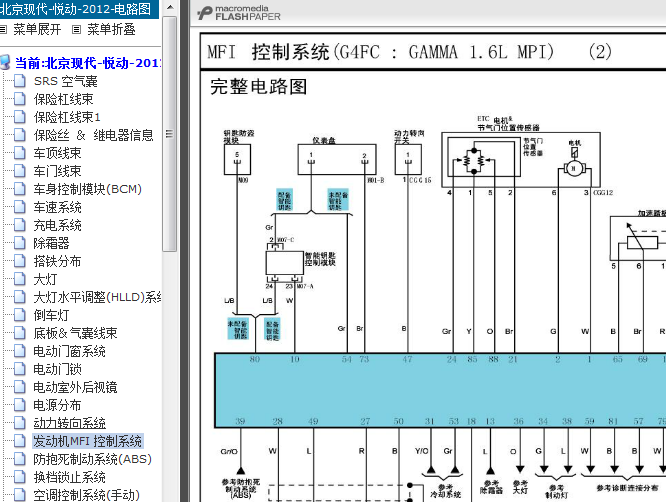The image size is (666, 502).
Task: Select 电动门锁 entry
Action: (57, 369)
